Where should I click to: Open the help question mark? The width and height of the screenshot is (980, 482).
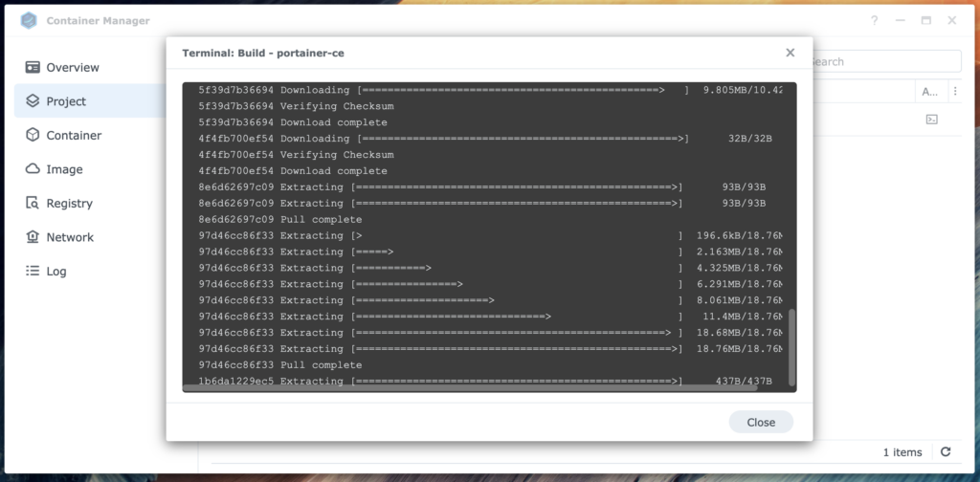coord(875,20)
